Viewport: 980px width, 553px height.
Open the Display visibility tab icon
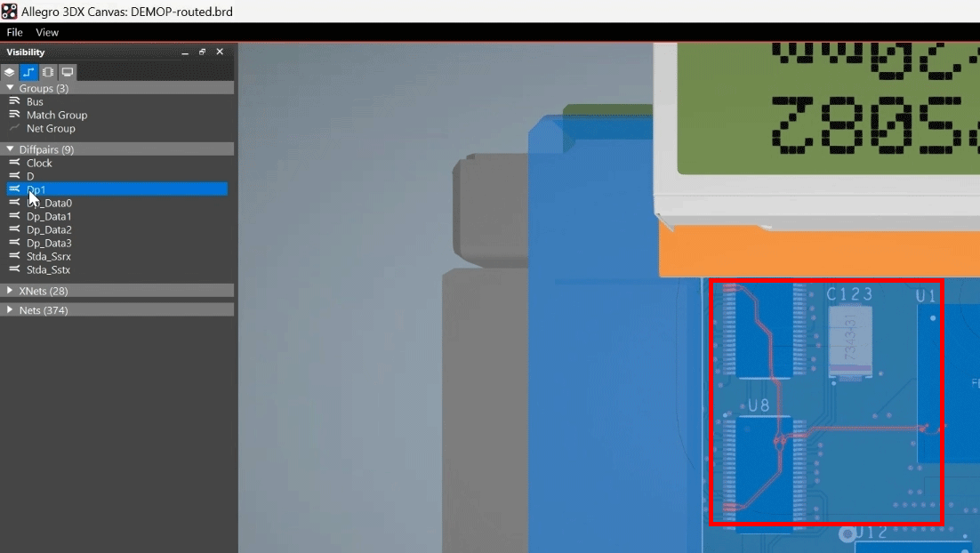coord(68,73)
